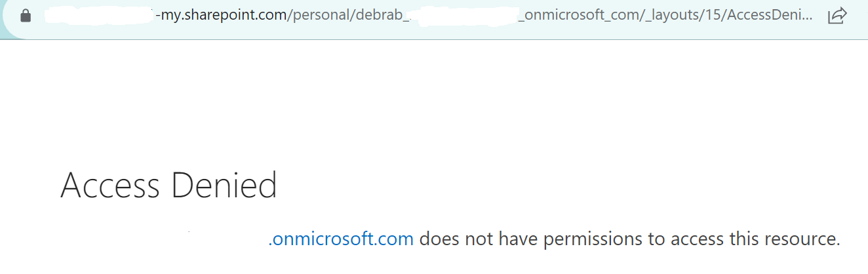Click "to" in the permissions message

658,239
